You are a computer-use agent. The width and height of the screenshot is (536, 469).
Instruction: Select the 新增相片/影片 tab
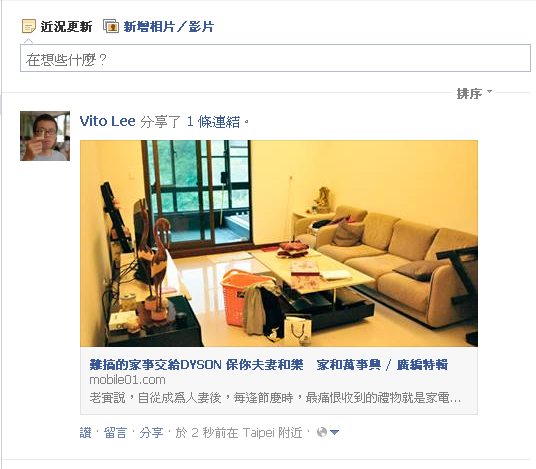tap(169, 27)
